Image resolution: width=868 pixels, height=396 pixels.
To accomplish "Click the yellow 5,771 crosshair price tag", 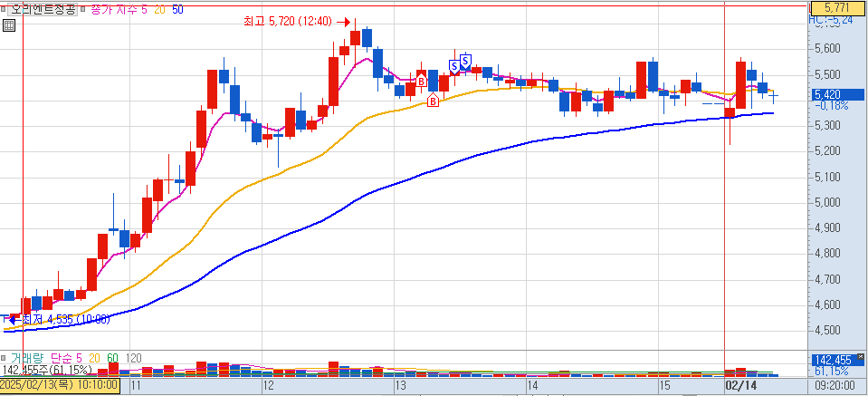I will (836, 8).
